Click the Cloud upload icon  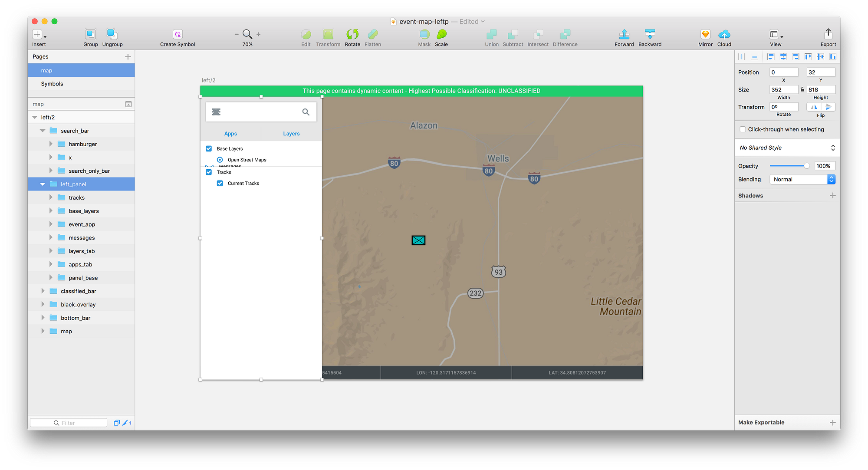click(x=724, y=34)
